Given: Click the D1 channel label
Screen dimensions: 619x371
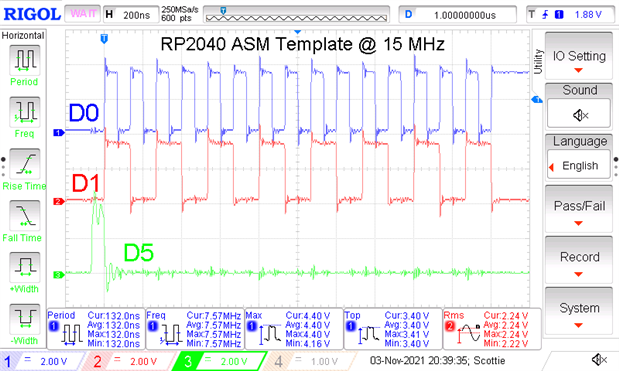Looking at the screenshot, I should click(86, 183).
